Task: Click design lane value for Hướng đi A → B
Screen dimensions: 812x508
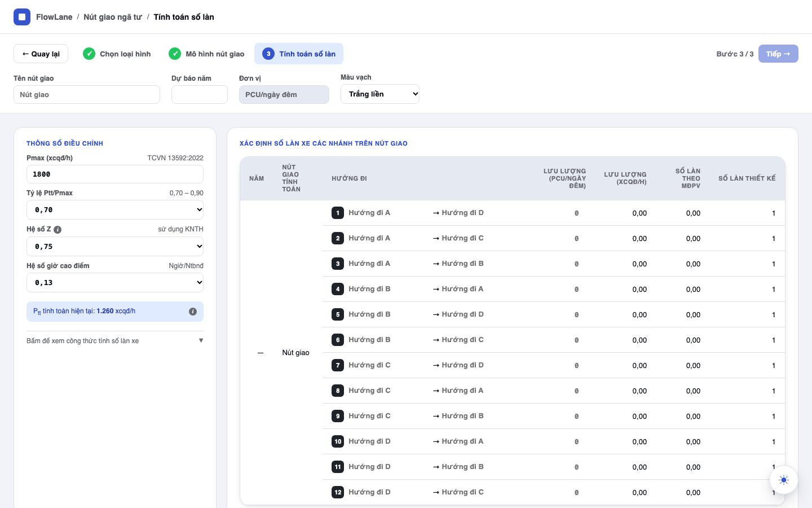Action: (774, 264)
